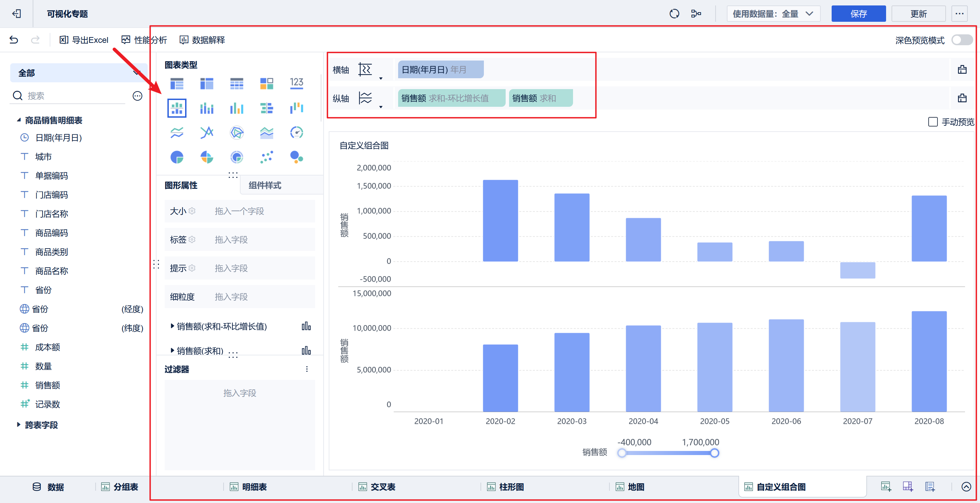Screen dimensions: 980x503
Task: Click right handle of 销售额 range slider
Action: [715, 453]
